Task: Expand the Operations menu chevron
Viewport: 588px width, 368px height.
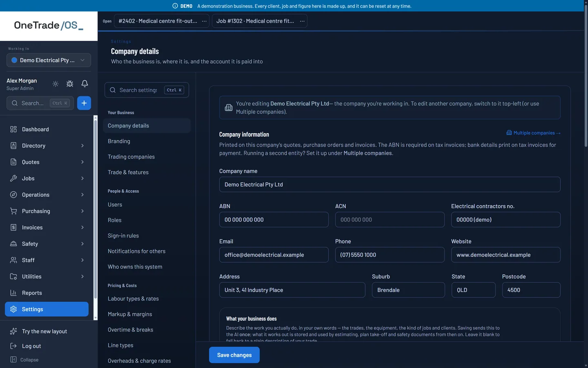Action: point(82,195)
